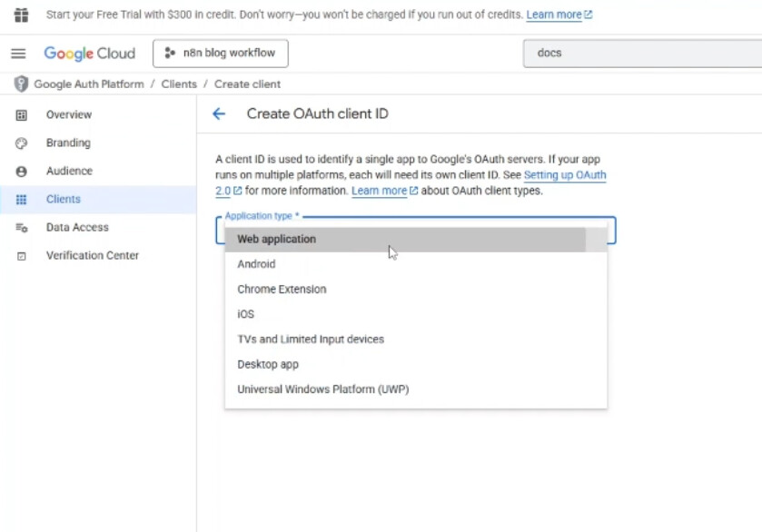Screen dimensions: 762x532
Task: Click the Create OAuth client ID heading
Action: click(317, 113)
